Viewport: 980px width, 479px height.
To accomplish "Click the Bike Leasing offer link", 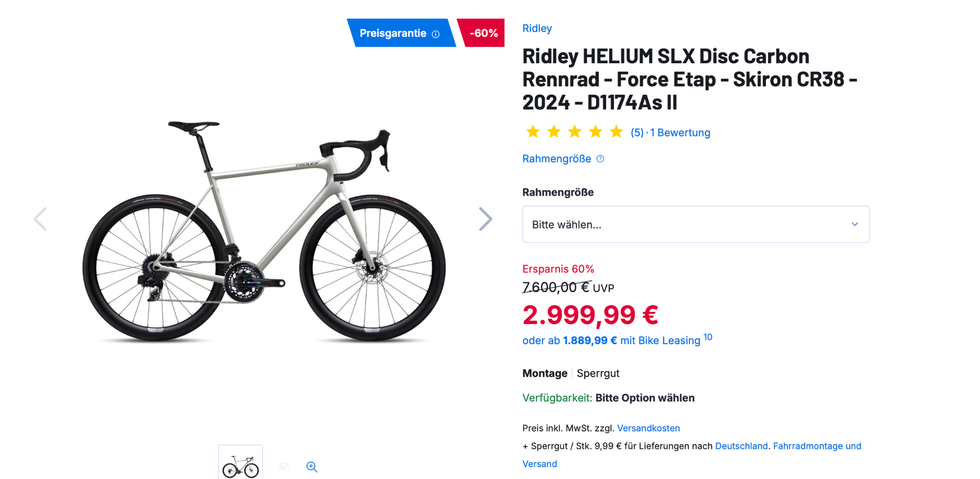I will (611, 340).
